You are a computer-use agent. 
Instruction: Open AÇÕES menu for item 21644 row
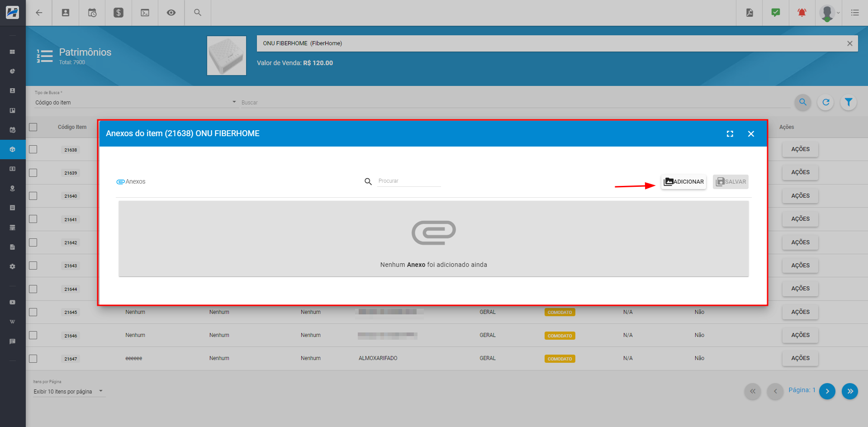[800, 289]
